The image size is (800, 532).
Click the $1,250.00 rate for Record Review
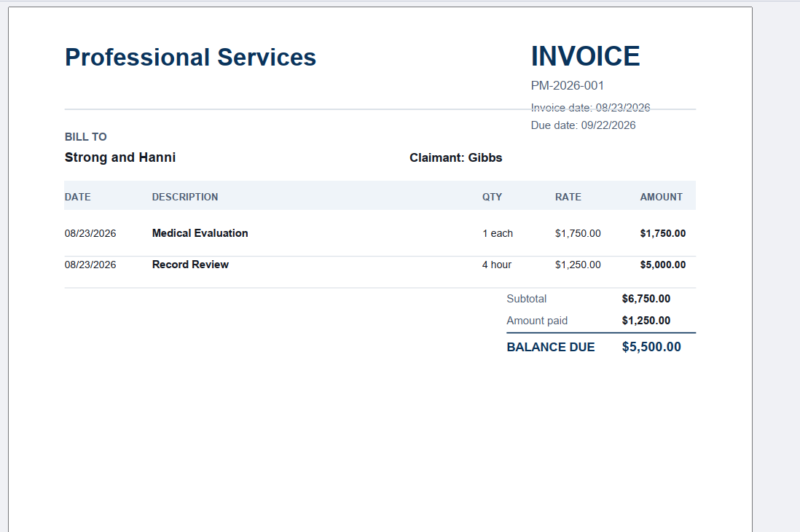click(x=578, y=265)
